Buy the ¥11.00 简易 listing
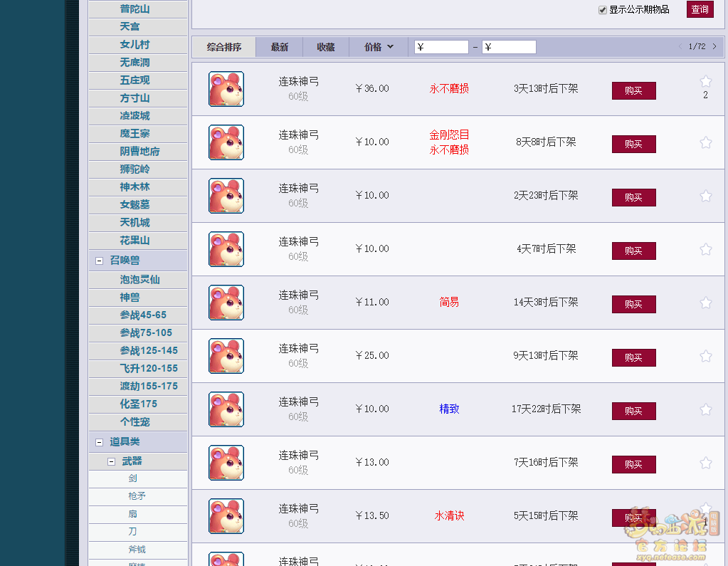728x566 pixels. (x=634, y=304)
